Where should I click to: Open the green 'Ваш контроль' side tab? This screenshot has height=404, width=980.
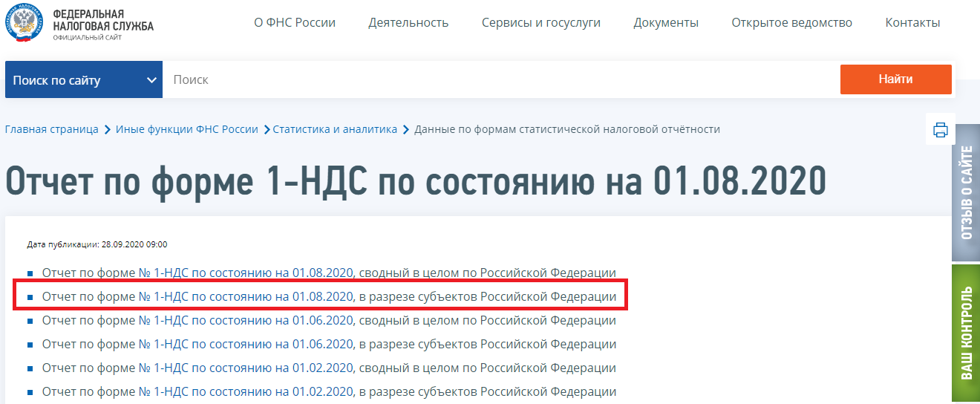(966, 333)
